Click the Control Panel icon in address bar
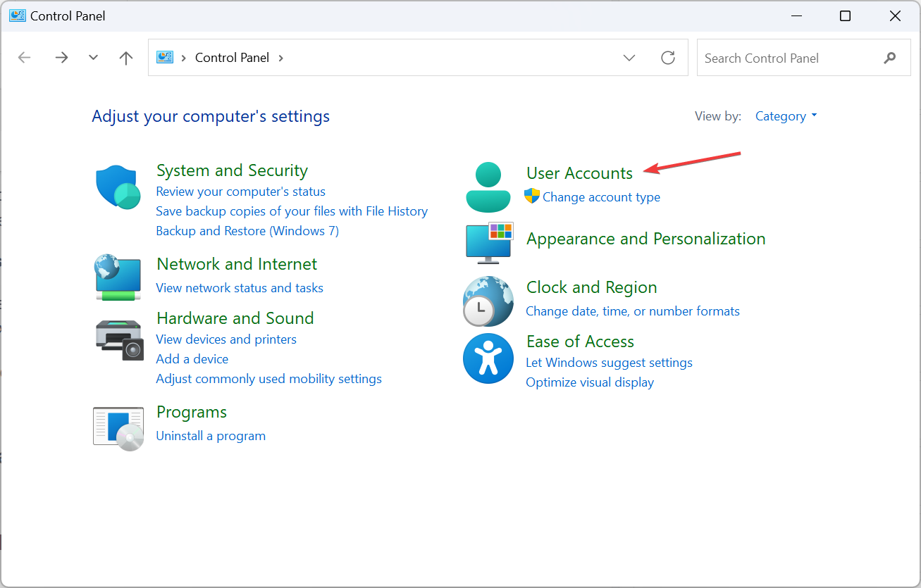Image resolution: width=921 pixels, height=588 pixels. click(165, 57)
